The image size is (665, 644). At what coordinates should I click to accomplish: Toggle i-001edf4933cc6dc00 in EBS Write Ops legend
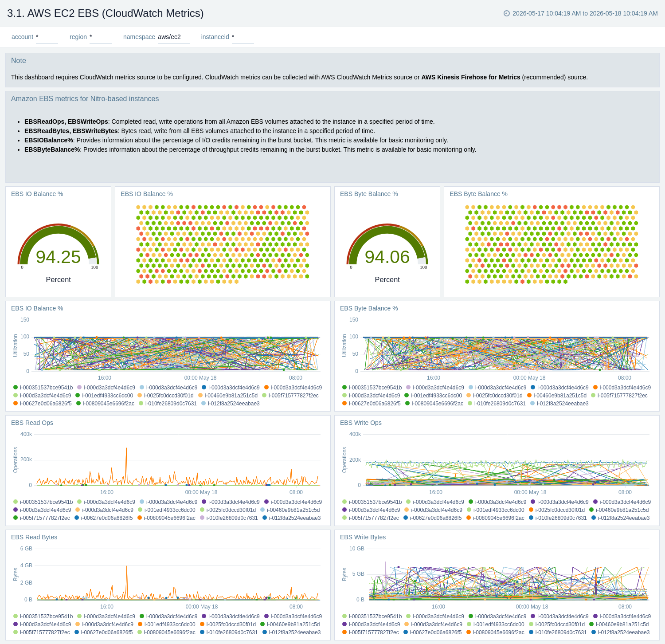496,510
